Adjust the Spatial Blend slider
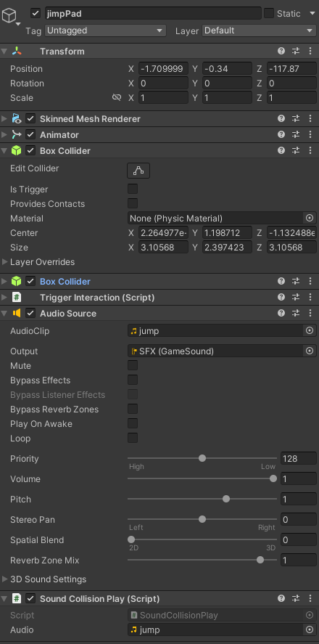This screenshot has width=319, height=644. click(x=202, y=539)
